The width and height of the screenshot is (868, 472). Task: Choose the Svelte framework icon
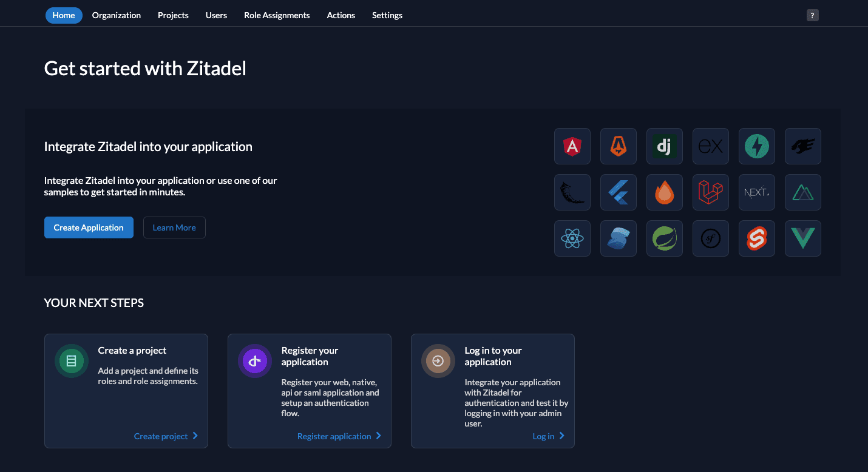[756, 238]
